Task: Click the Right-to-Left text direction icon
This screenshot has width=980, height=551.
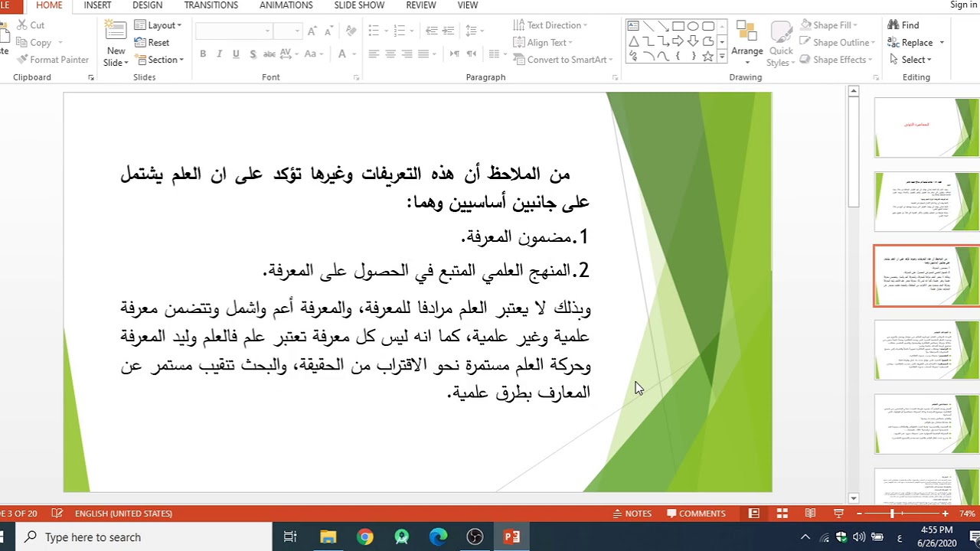Action: pos(472,54)
